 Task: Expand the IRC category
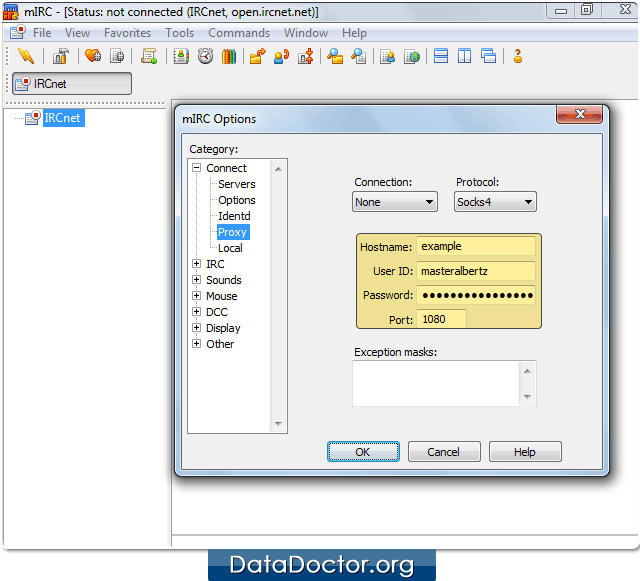(x=197, y=264)
